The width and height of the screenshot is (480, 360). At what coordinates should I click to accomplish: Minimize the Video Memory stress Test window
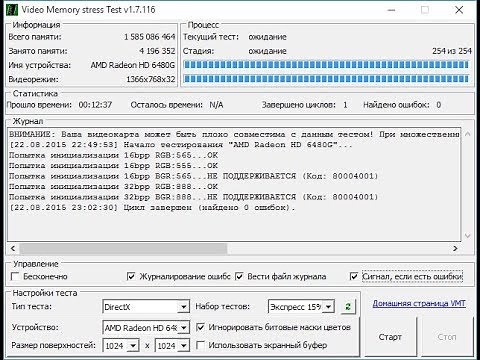pos(391,10)
